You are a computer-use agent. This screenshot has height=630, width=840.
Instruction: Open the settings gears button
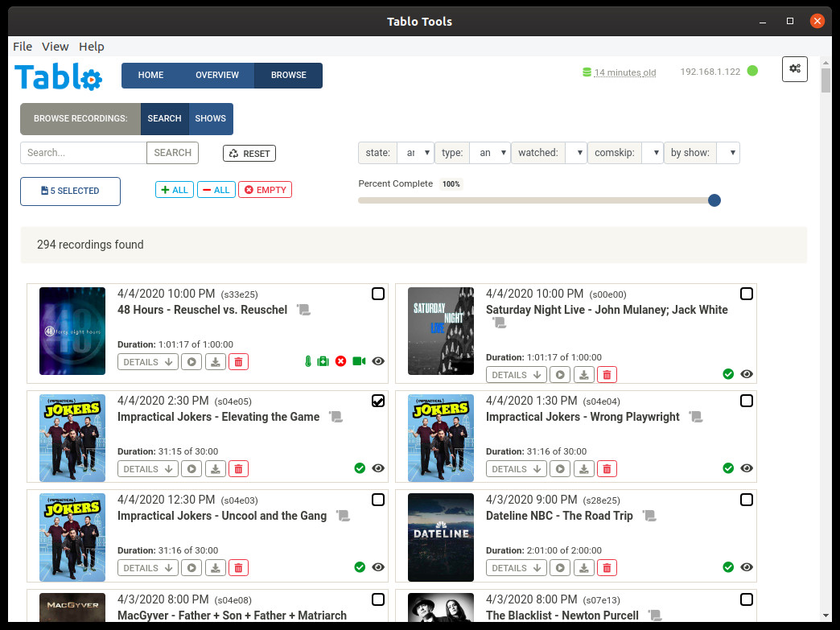click(x=794, y=68)
